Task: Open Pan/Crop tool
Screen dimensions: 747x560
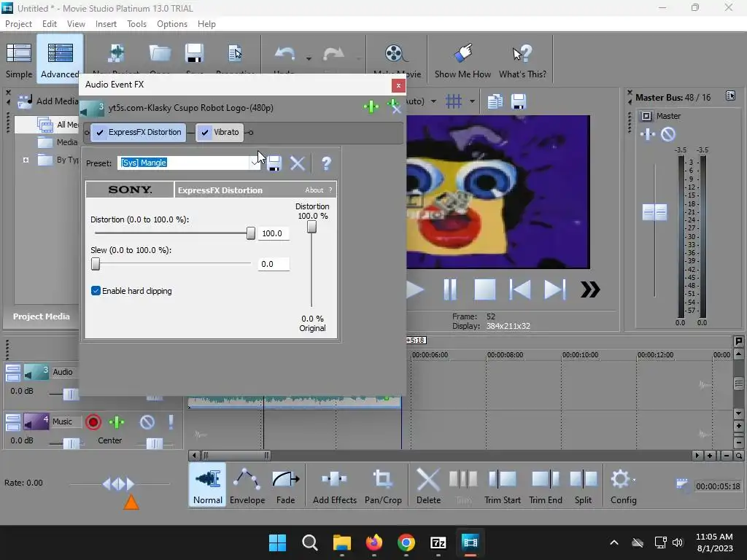Action: pyautogui.click(x=383, y=486)
